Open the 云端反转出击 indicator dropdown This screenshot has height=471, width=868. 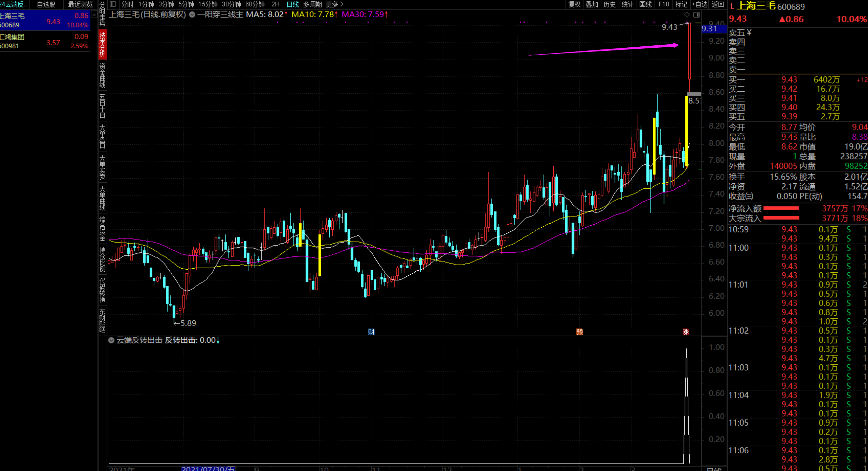click(x=111, y=340)
